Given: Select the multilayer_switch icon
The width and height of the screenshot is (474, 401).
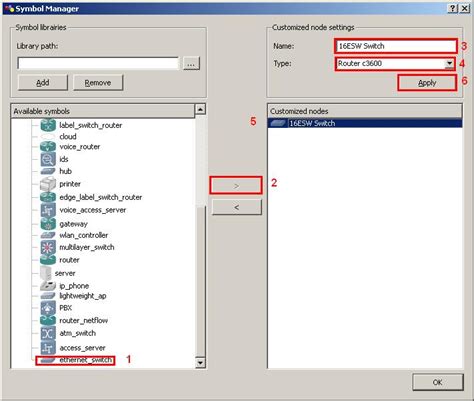Looking at the screenshot, I should click(48, 247).
